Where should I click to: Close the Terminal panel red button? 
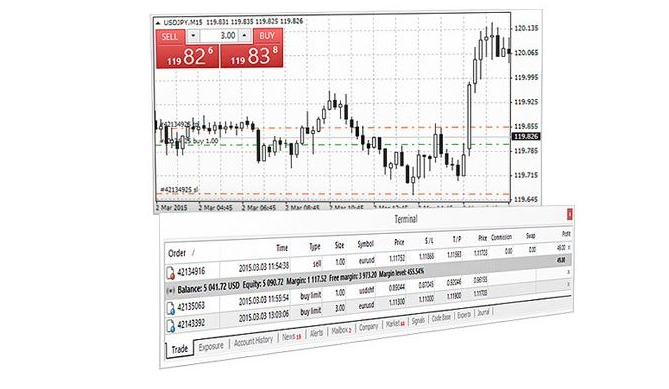click(570, 214)
